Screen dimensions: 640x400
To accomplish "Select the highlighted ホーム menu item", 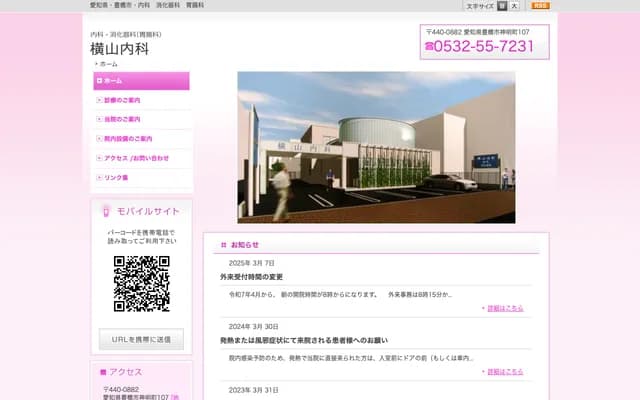I will click(141, 81).
